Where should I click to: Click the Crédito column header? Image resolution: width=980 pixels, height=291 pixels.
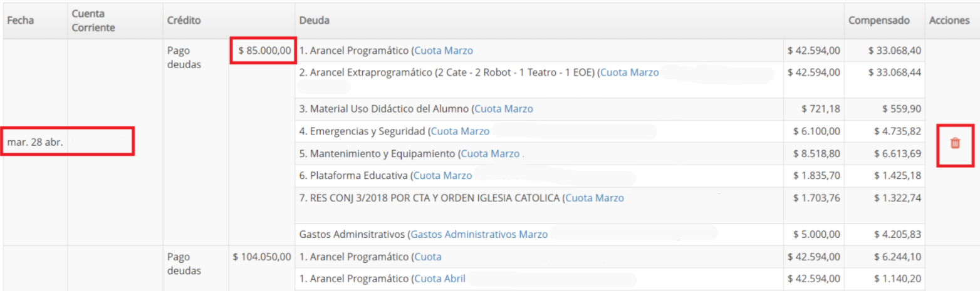(184, 21)
